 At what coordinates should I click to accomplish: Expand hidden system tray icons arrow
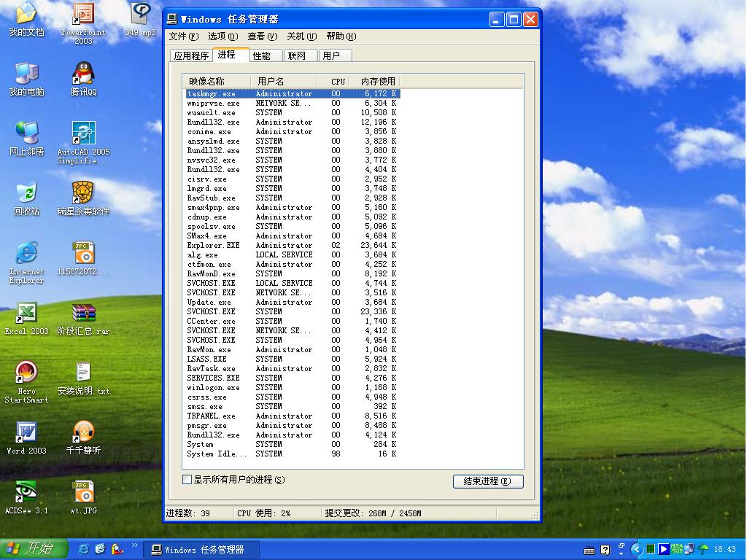[636, 549]
